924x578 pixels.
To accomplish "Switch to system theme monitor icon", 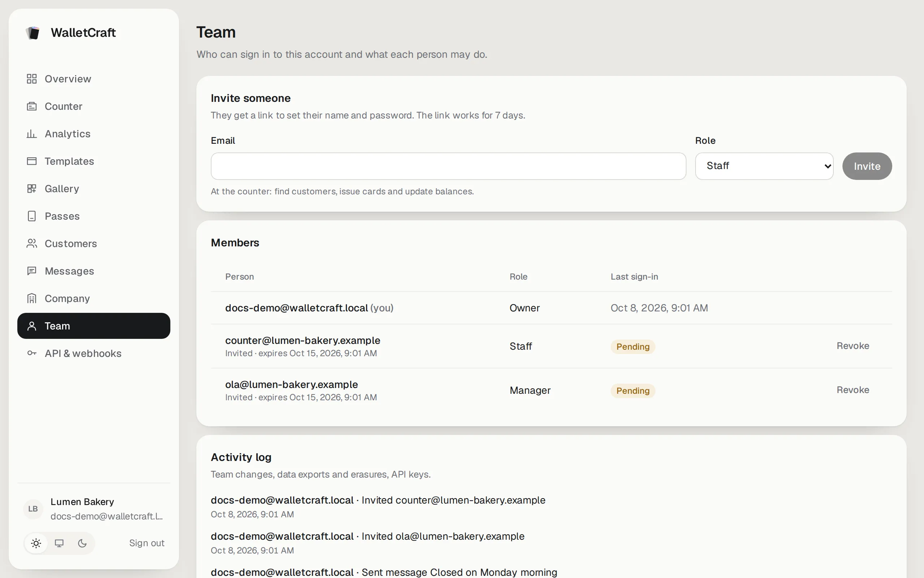I will point(59,543).
